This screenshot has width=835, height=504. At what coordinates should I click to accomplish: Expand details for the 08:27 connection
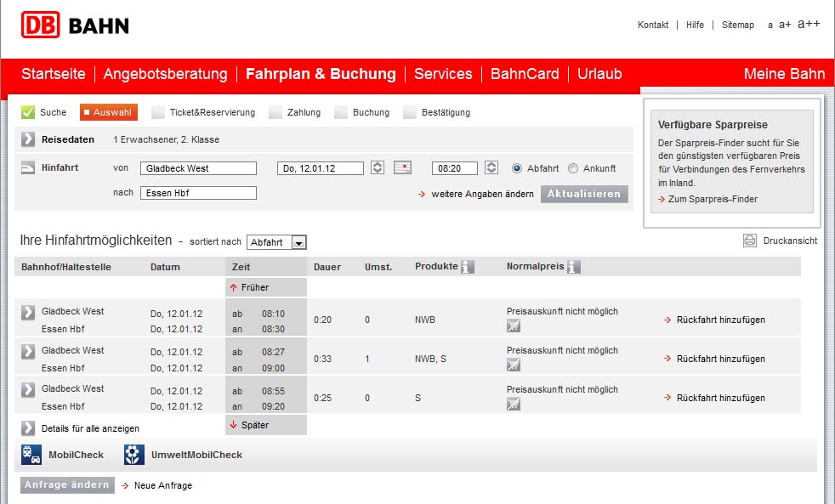tap(28, 351)
